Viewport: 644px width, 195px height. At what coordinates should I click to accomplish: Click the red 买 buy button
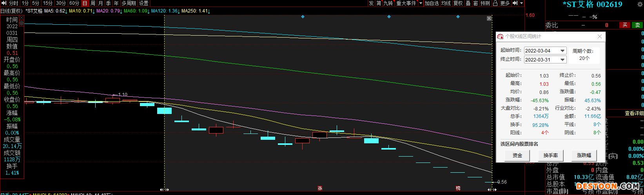pos(625,25)
